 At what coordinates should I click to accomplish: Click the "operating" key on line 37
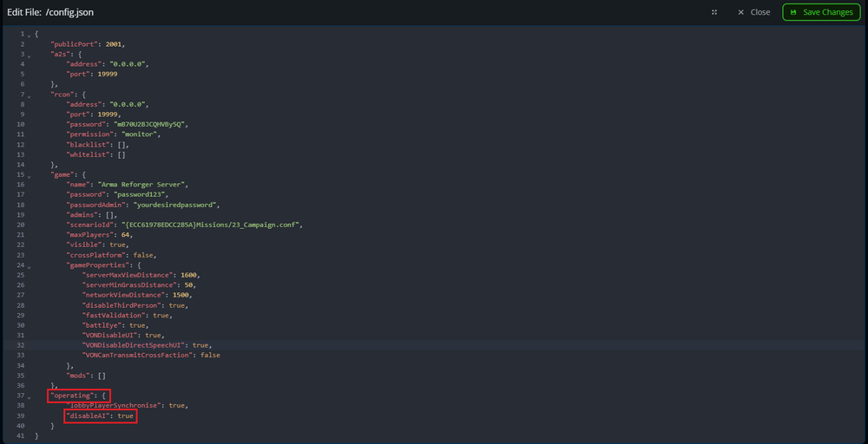72,395
